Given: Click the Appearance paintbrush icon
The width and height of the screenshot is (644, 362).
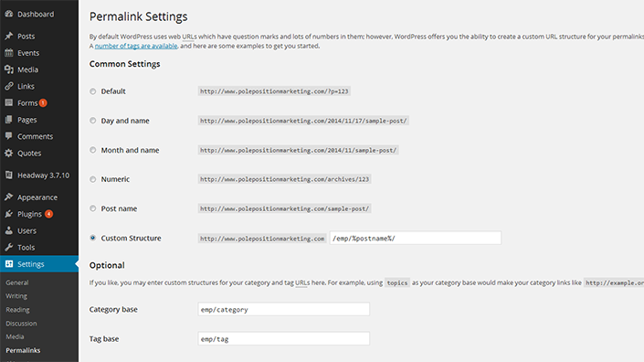Looking at the screenshot, I should pos(9,197).
